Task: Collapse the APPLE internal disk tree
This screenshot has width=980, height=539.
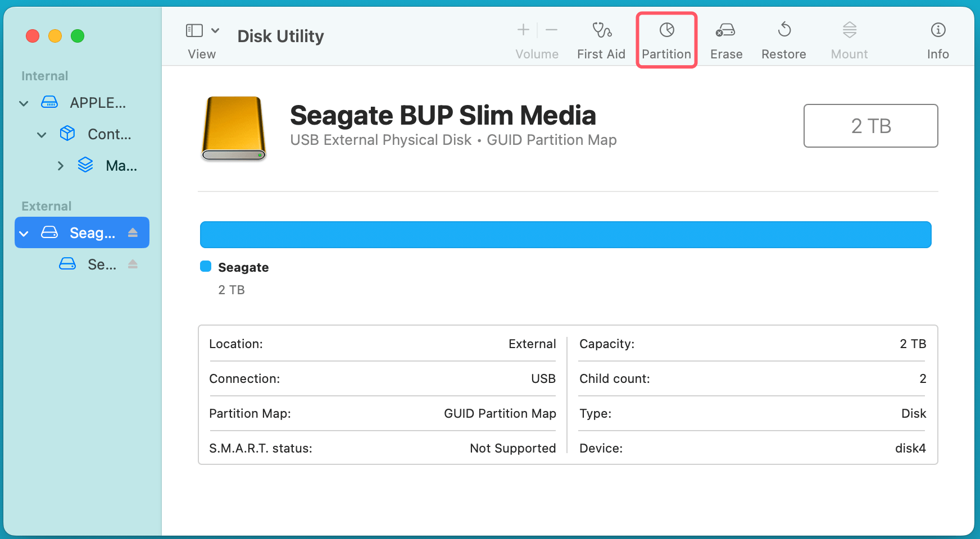Action: 24,103
